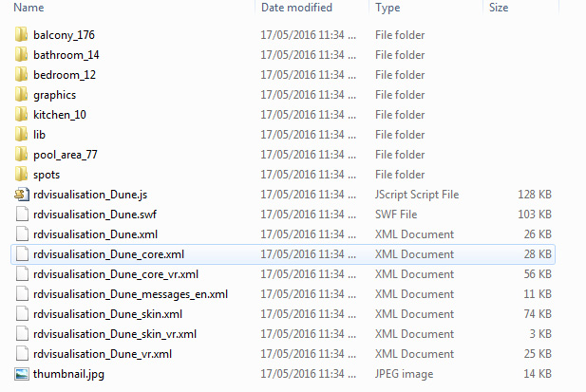The height and width of the screenshot is (392, 586).
Task: Click XML Document type of rdvisualisation_Dune_vr.xml
Action: tap(414, 353)
